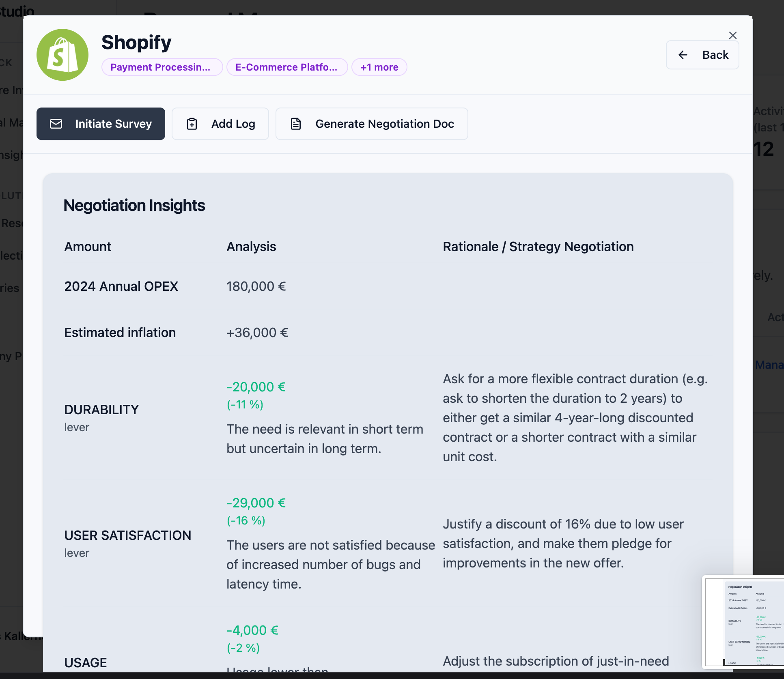The width and height of the screenshot is (784, 679).
Task: Close the Shopify dialog with X
Action: pyautogui.click(x=732, y=35)
